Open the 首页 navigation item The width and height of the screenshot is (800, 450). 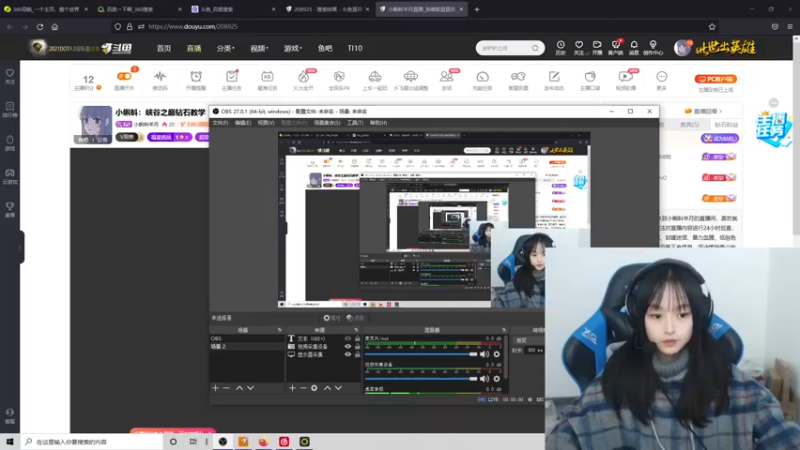coord(164,48)
